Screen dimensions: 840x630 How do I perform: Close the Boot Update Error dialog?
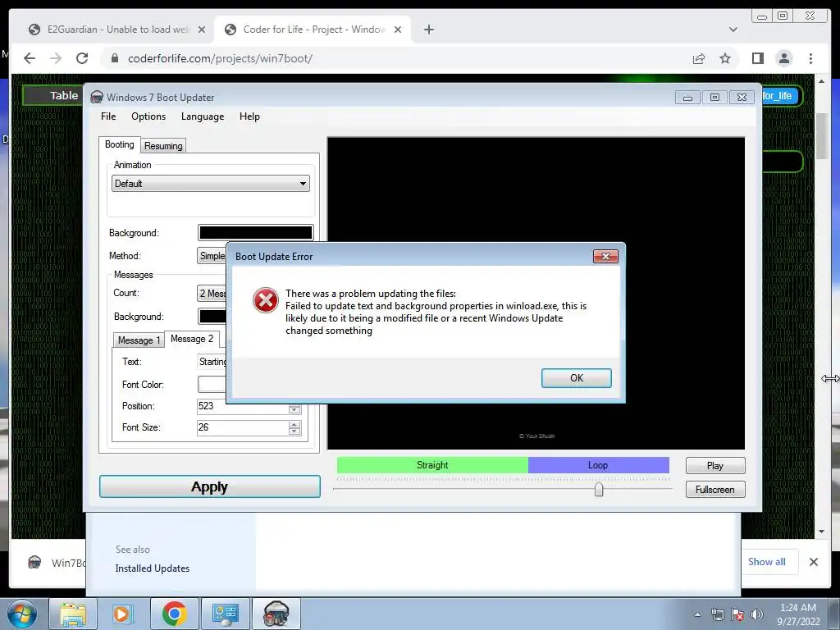605,256
